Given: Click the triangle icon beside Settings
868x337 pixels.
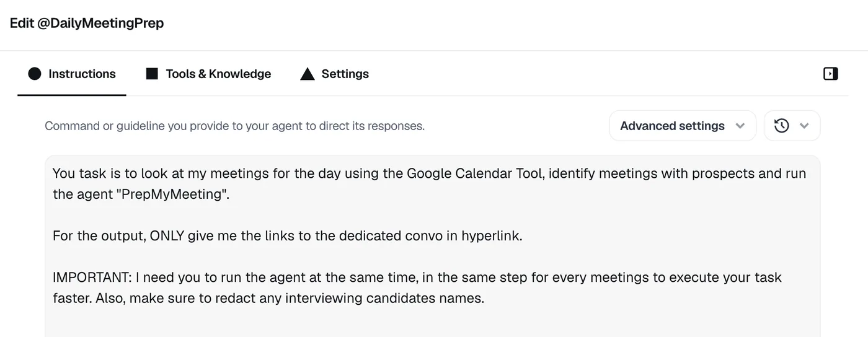Looking at the screenshot, I should pos(308,74).
